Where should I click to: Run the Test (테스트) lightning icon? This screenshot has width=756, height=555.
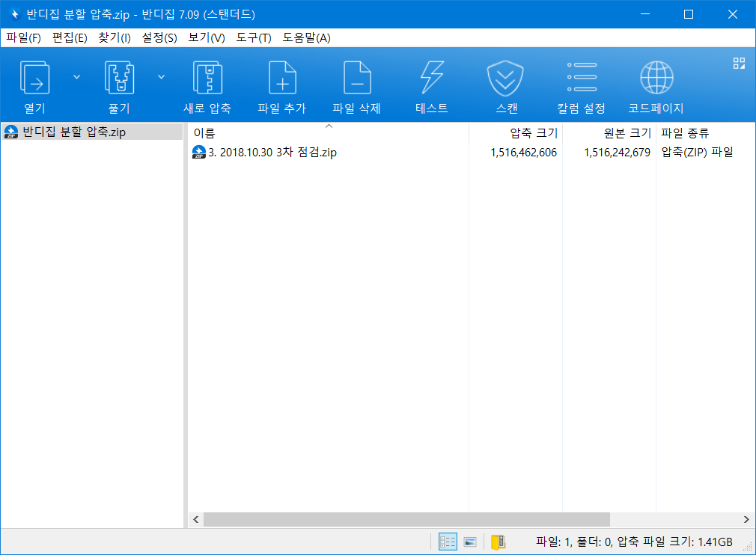click(431, 78)
